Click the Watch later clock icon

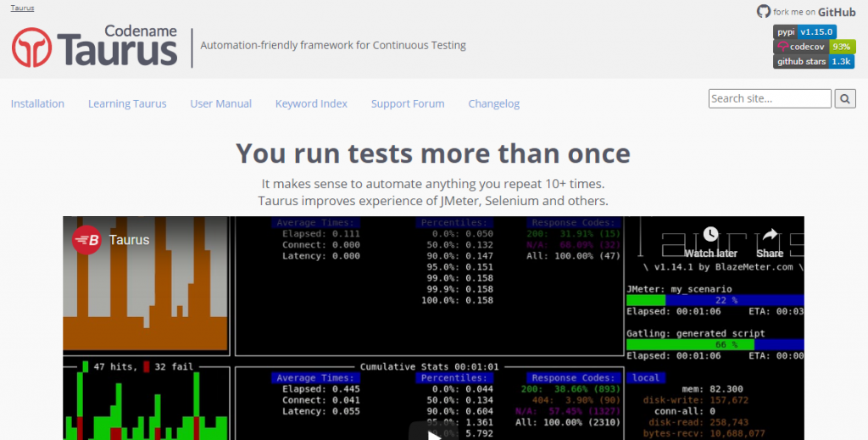(x=711, y=234)
